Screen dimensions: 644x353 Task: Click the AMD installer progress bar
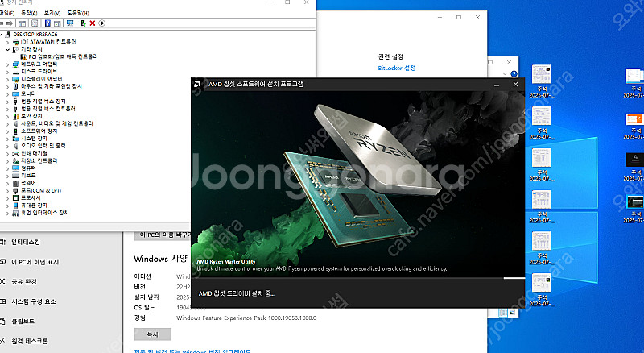pyautogui.click(x=357, y=279)
